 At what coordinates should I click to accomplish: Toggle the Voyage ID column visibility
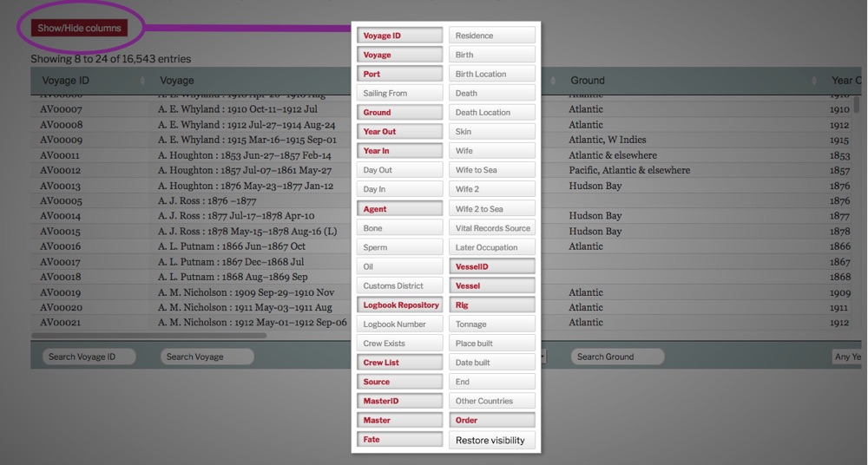click(399, 36)
